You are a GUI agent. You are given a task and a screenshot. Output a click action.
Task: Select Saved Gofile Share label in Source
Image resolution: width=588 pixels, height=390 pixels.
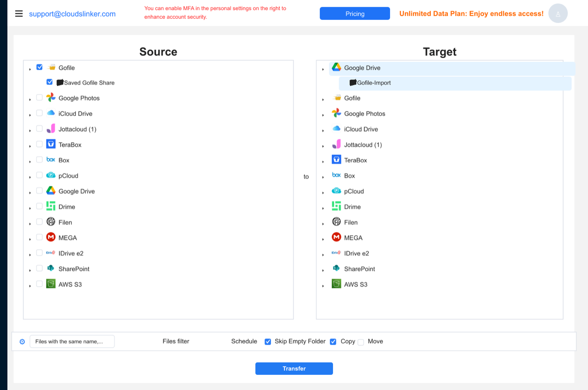89,83
